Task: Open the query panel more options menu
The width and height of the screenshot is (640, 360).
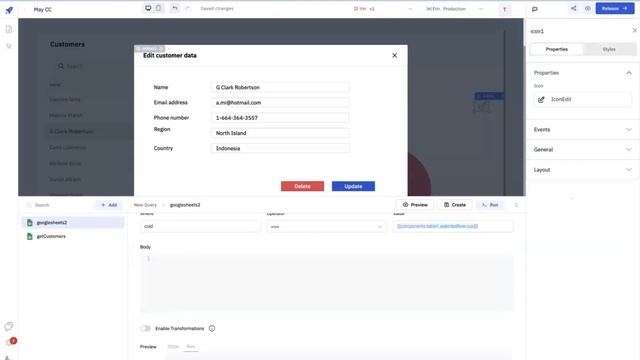Action: pyautogui.click(x=516, y=205)
